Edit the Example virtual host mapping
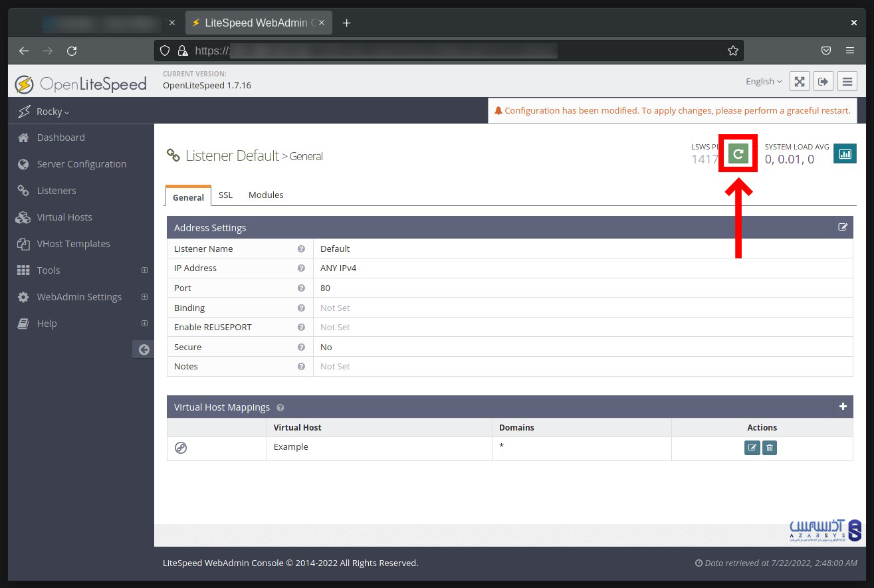Image resolution: width=874 pixels, height=588 pixels. coord(752,448)
